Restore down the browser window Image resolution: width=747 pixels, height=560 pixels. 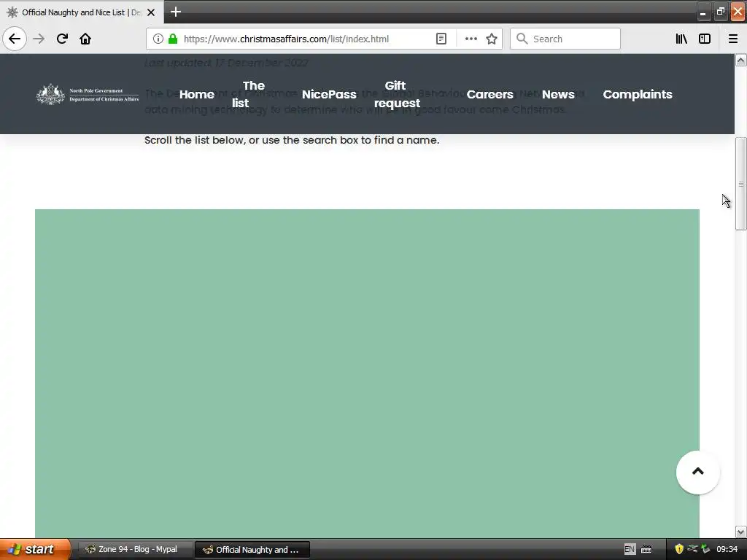(x=720, y=12)
